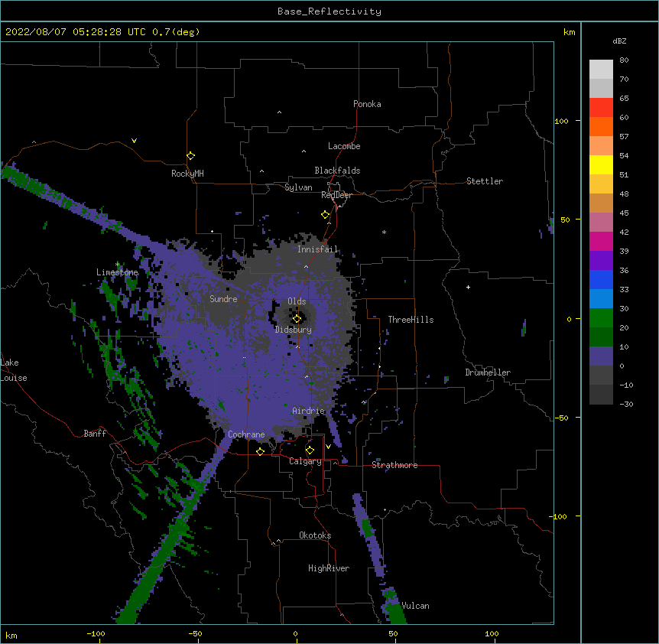The width and height of the screenshot is (659, 644).
Task: Select the dark green 20–10 dBZ legend swatch
Action: pyautogui.click(x=601, y=337)
